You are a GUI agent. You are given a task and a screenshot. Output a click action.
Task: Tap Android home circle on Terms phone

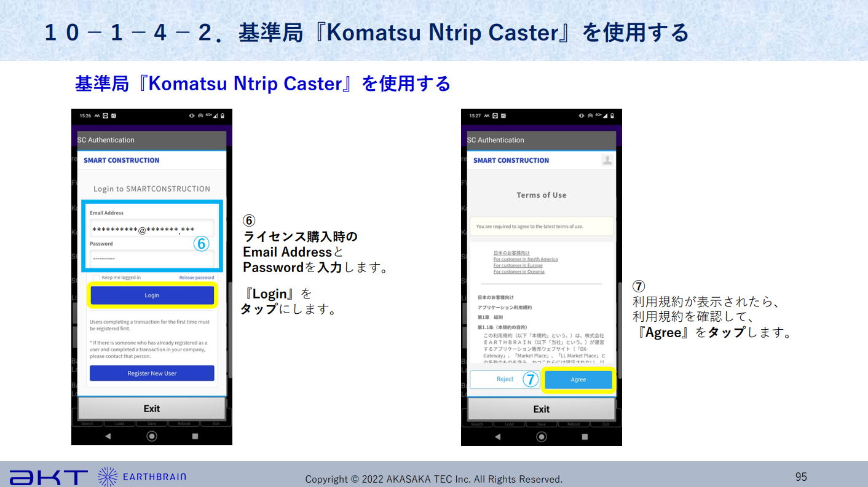542,437
